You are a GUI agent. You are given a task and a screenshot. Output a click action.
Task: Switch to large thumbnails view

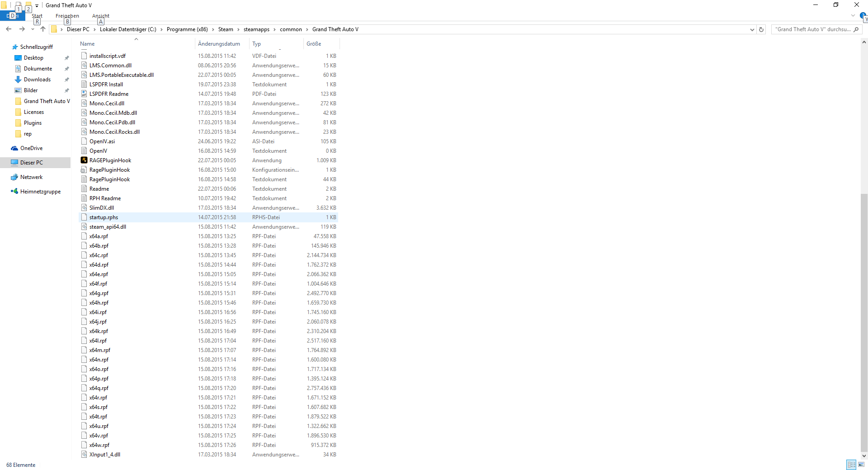coord(861,465)
